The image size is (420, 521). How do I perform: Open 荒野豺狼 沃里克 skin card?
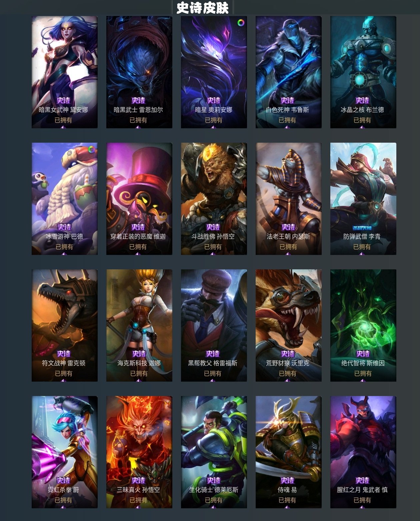(x=289, y=325)
